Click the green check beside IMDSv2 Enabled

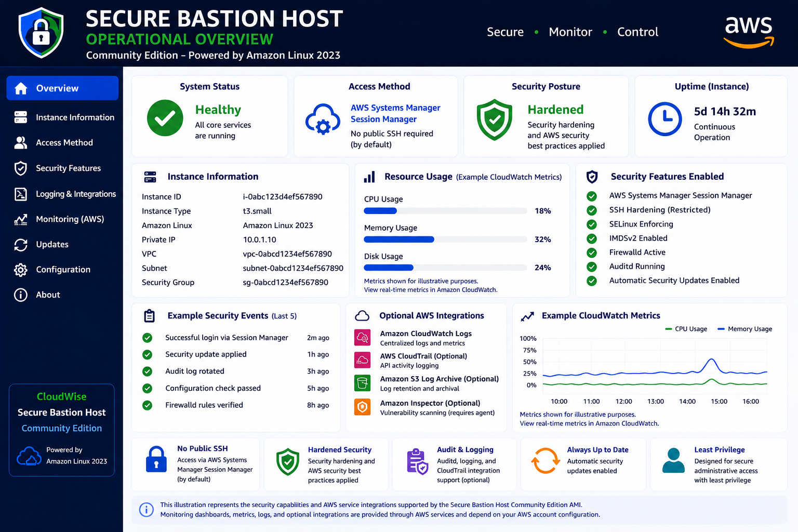pos(592,238)
